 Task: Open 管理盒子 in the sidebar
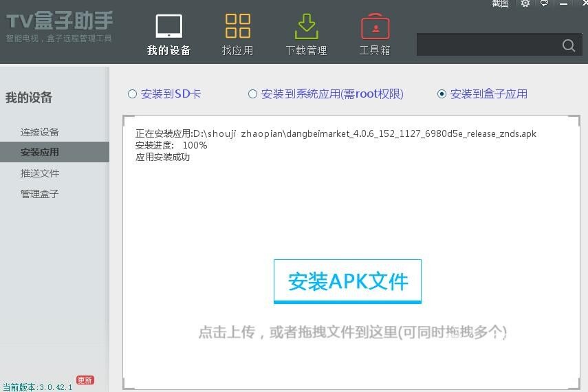[40, 194]
